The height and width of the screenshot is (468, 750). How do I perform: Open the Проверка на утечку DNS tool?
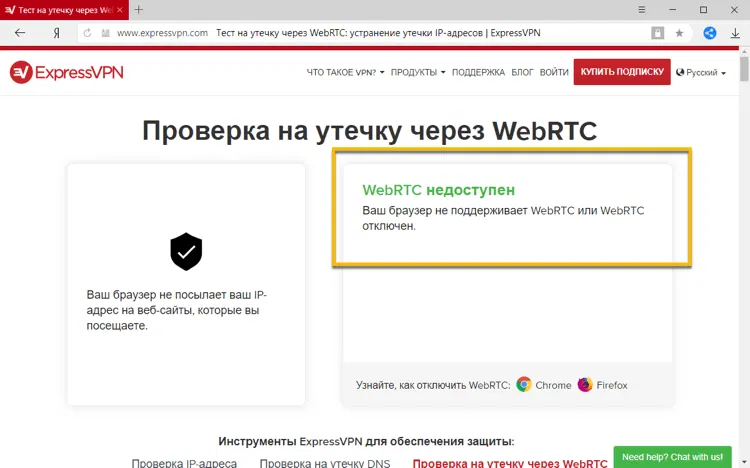325,463
